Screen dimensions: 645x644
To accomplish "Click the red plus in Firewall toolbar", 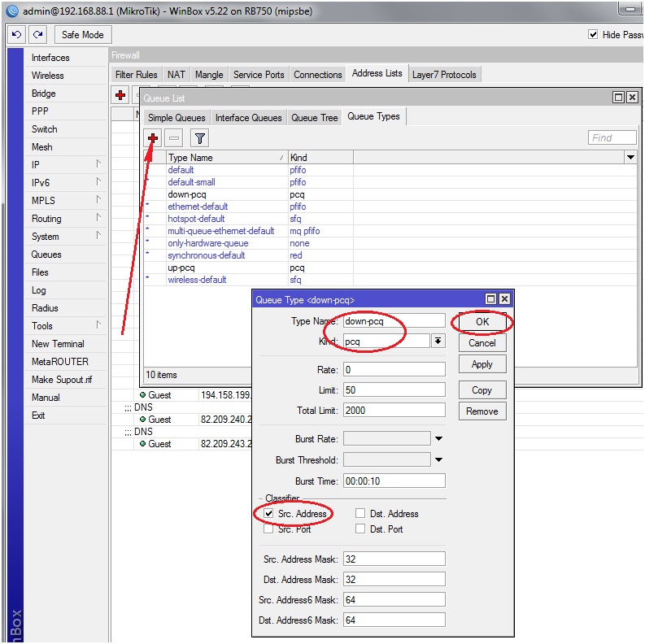I will click(120, 95).
